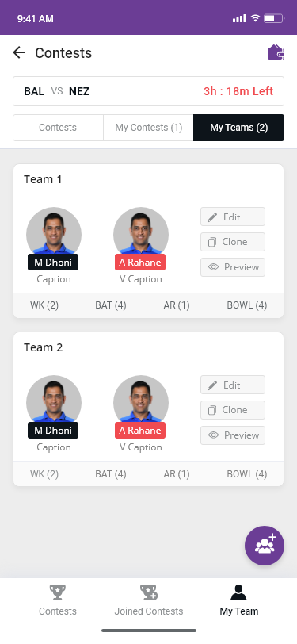Tap M Dhoni captain photo in Team 1
This screenshot has width=297, height=644.
(54, 234)
